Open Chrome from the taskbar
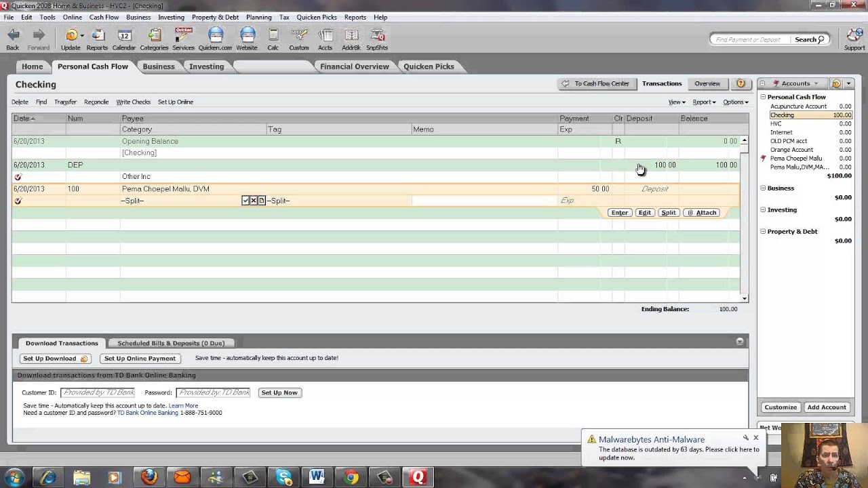This screenshot has height=488, width=868. click(351, 477)
